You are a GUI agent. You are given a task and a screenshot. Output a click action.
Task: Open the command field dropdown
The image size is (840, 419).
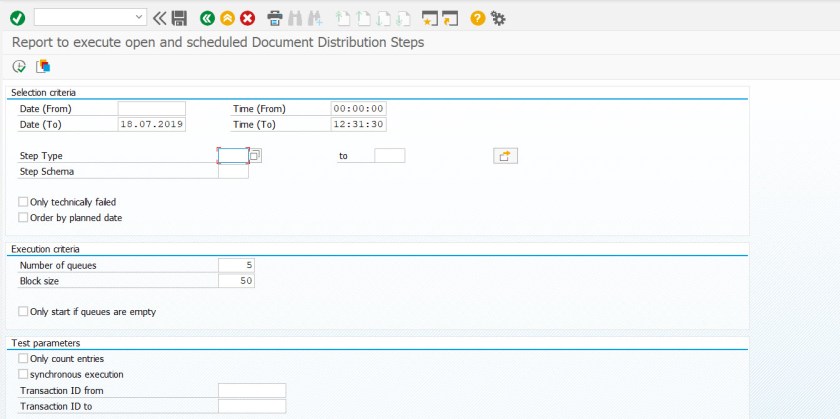point(139,18)
